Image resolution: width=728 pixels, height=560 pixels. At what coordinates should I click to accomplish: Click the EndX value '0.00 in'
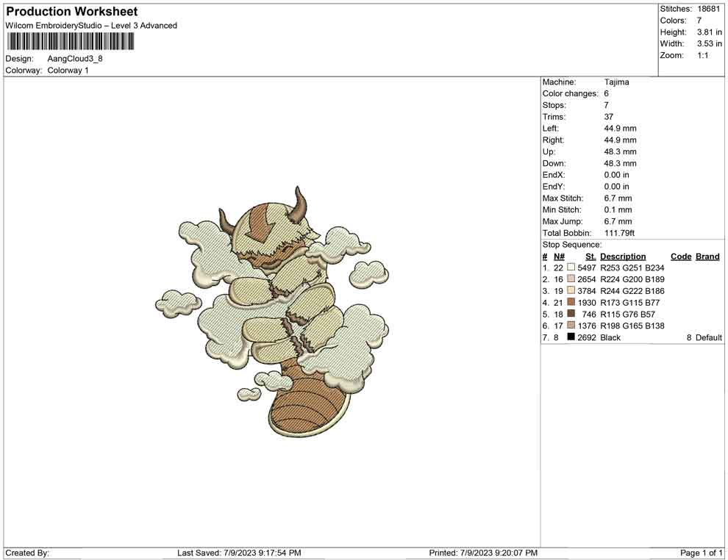pyautogui.click(x=616, y=175)
